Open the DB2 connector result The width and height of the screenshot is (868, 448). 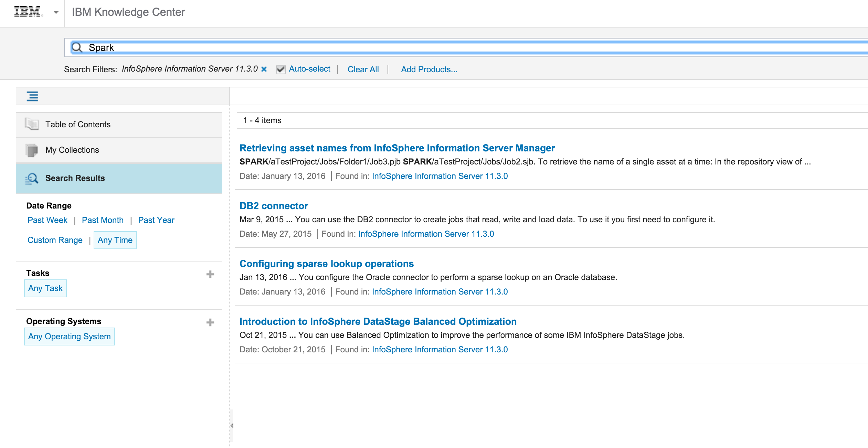pyautogui.click(x=274, y=206)
